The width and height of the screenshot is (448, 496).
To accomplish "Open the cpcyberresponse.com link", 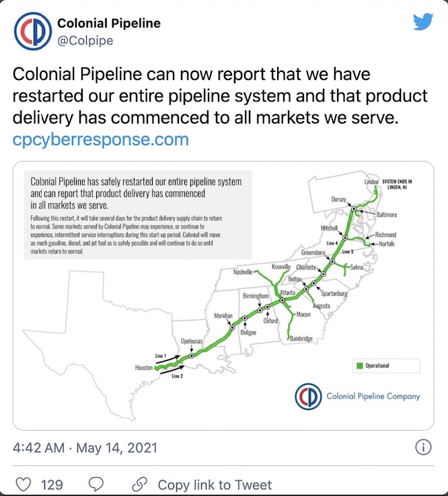I will (101, 139).
